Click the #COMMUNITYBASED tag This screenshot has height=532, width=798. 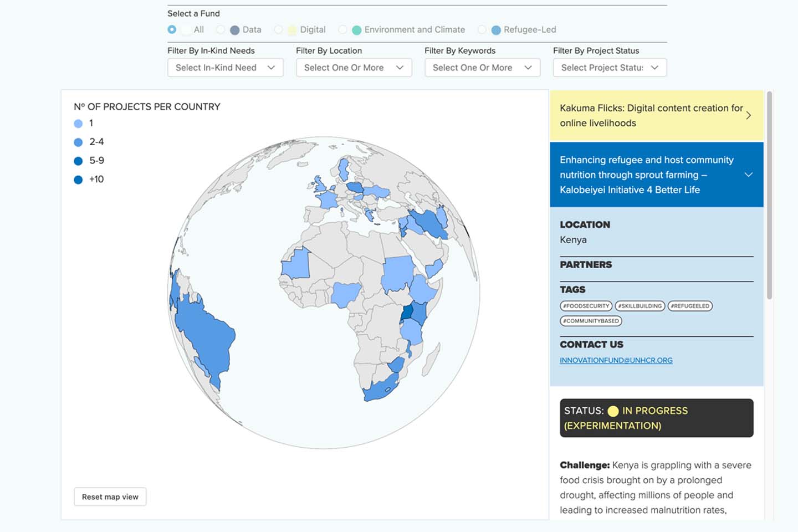tap(591, 321)
